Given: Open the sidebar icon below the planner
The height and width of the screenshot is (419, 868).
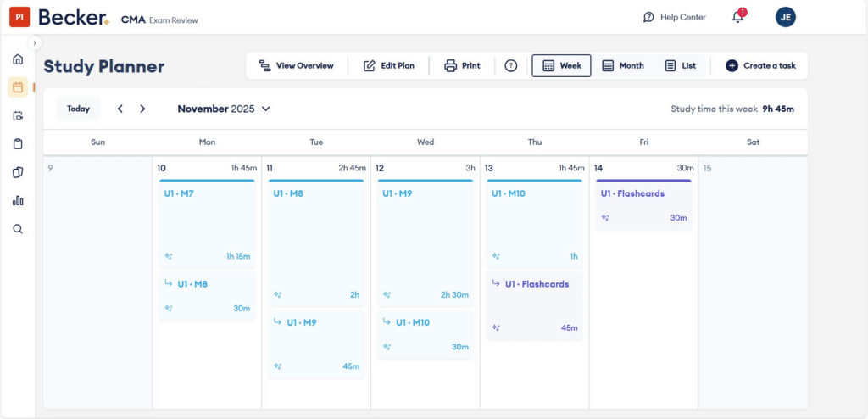Looking at the screenshot, I should 18,116.
